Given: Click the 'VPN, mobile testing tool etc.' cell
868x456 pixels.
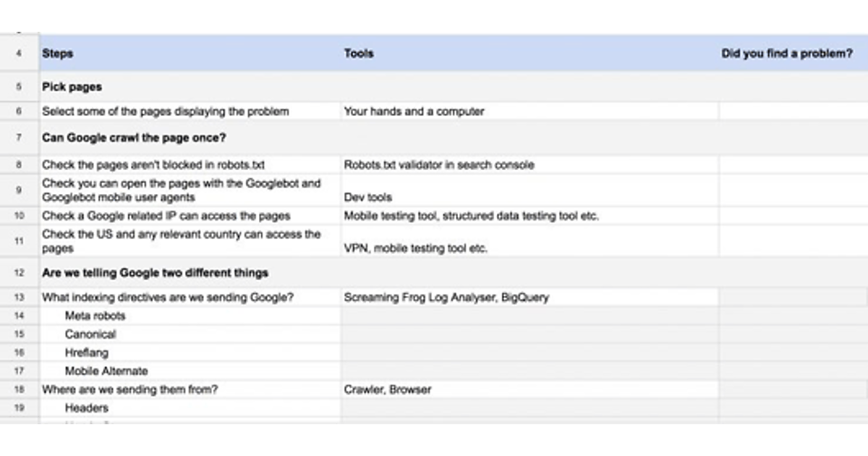Looking at the screenshot, I should point(415,248).
